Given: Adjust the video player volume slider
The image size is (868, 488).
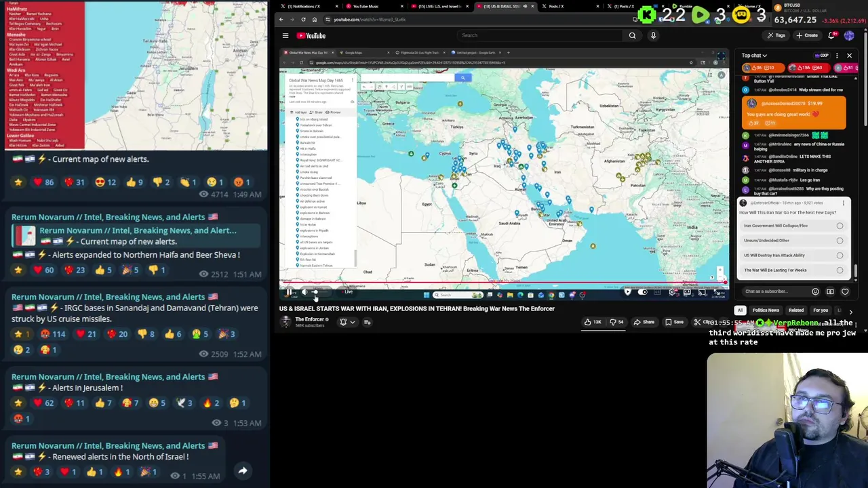Looking at the screenshot, I should coord(319,292).
